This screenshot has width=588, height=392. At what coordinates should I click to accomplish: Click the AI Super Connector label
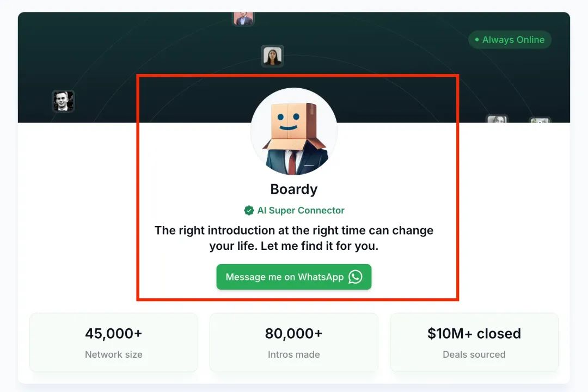click(x=301, y=211)
